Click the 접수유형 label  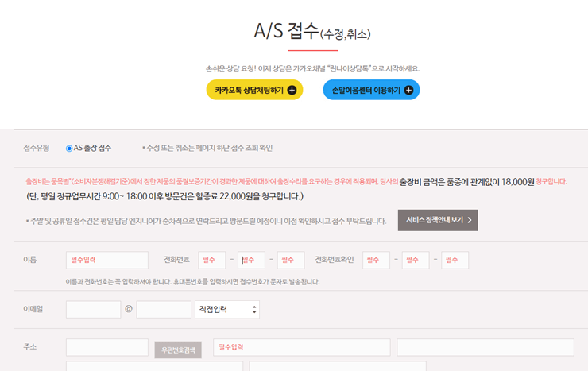coord(37,148)
